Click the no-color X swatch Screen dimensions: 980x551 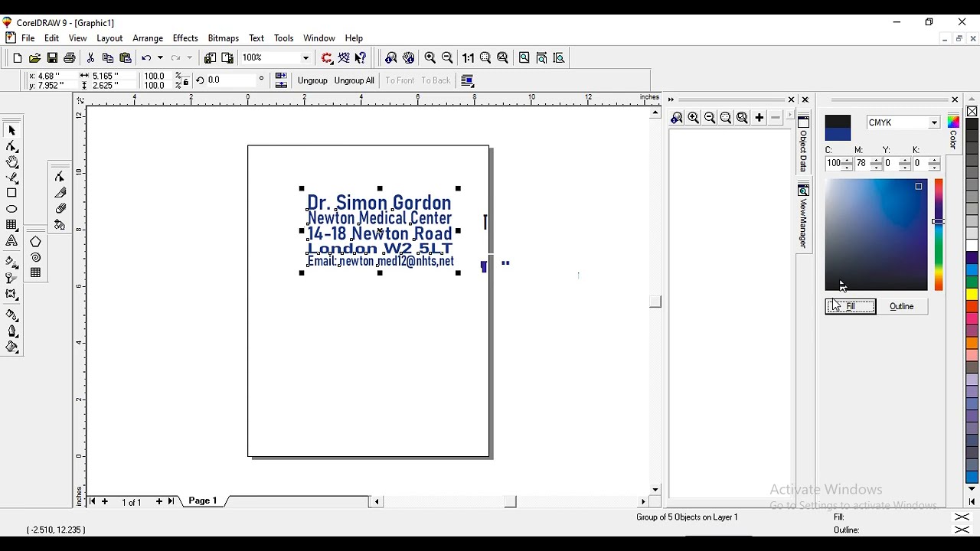click(972, 112)
